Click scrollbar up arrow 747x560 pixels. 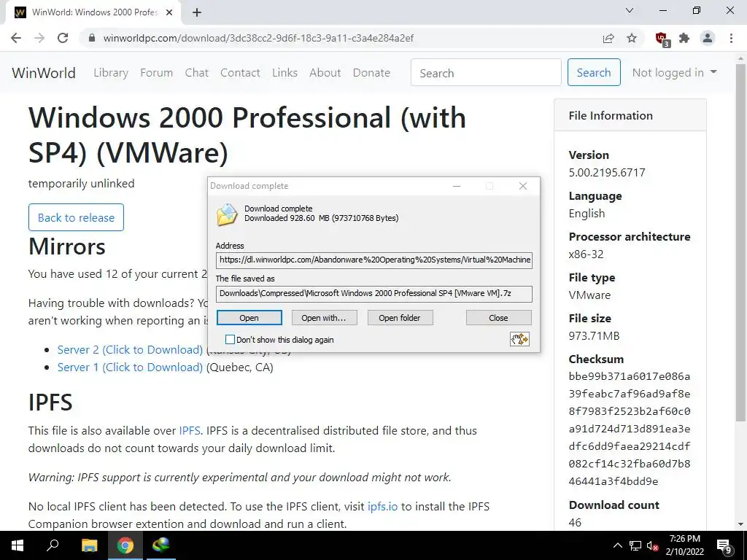(740, 58)
